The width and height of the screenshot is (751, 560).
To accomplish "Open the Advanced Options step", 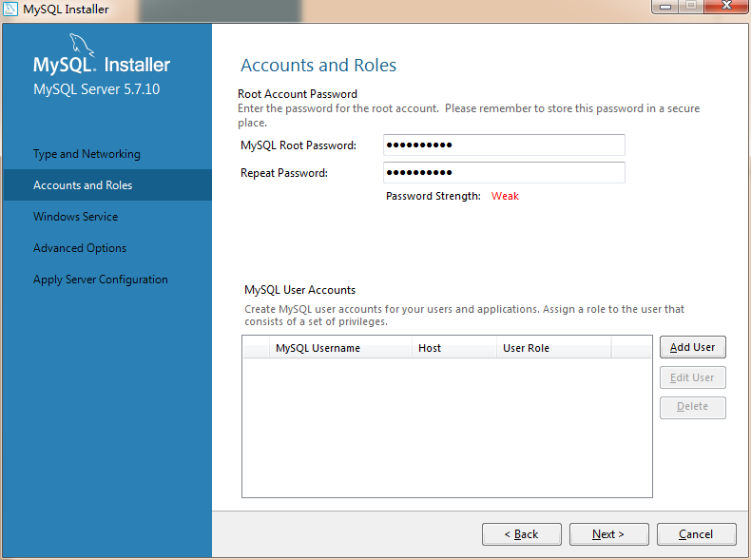I will pyautogui.click(x=80, y=248).
